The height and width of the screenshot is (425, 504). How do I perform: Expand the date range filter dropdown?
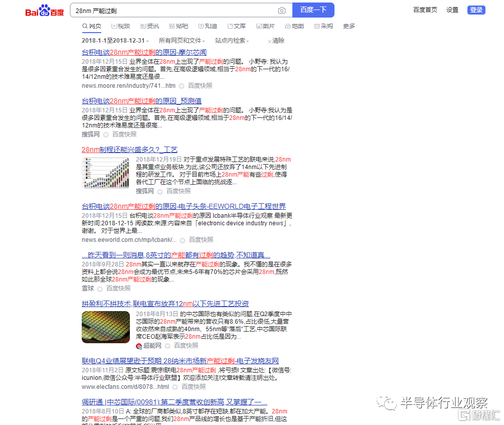point(115,41)
